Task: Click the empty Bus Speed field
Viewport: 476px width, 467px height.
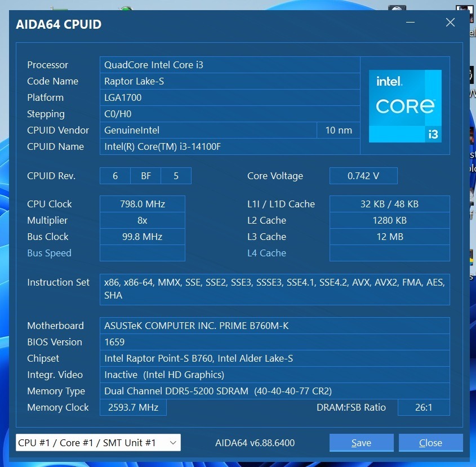Action: click(143, 253)
